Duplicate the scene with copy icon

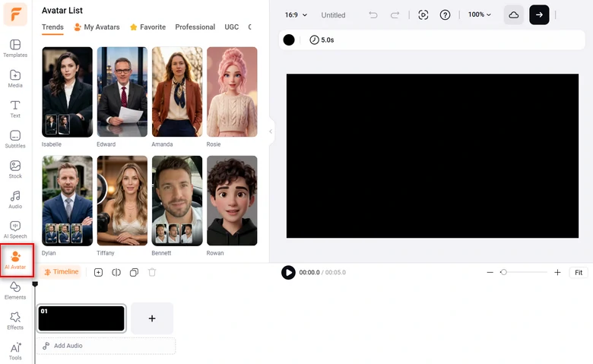point(134,273)
